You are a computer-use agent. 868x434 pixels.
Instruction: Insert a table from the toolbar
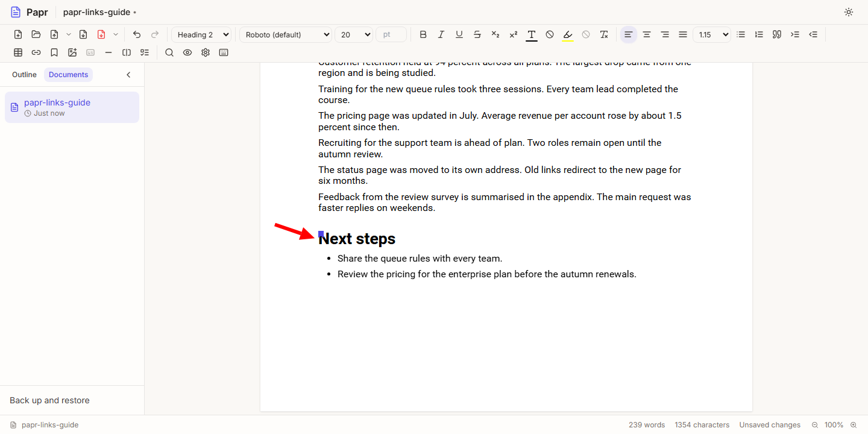tap(18, 52)
